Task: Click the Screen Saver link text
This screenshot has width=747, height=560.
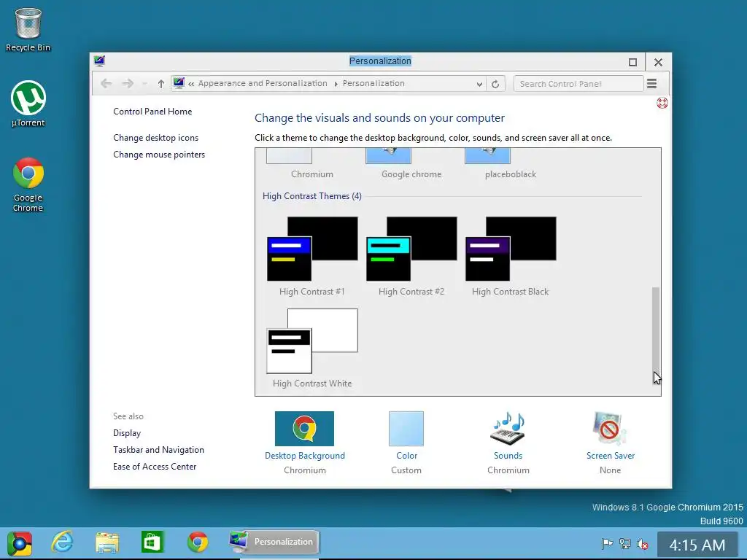Action: (611, 456)
